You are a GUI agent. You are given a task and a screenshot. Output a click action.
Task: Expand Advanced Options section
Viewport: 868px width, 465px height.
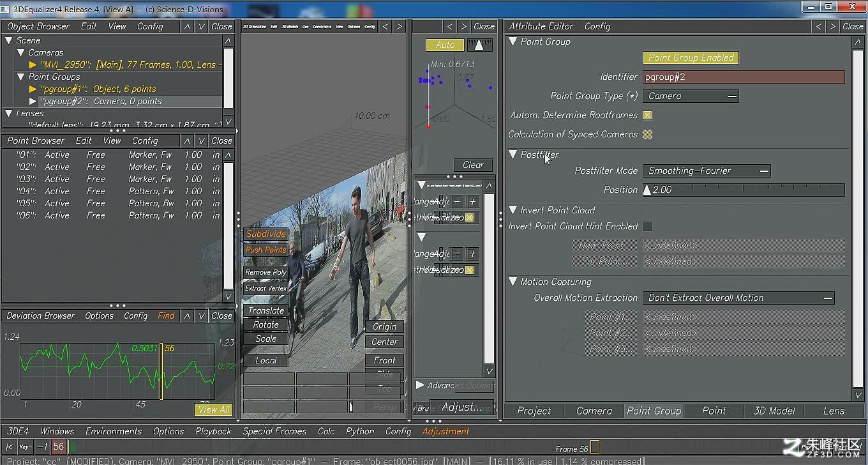tap(420, 385)
